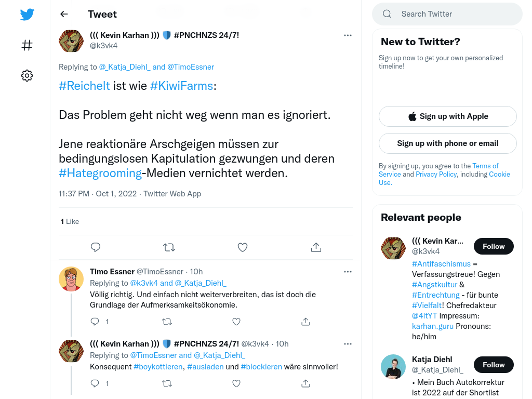This screenshot has height=399, width=532.
Task: Open more options on the #boykottieren reply
Action: (x=348, y=344)
